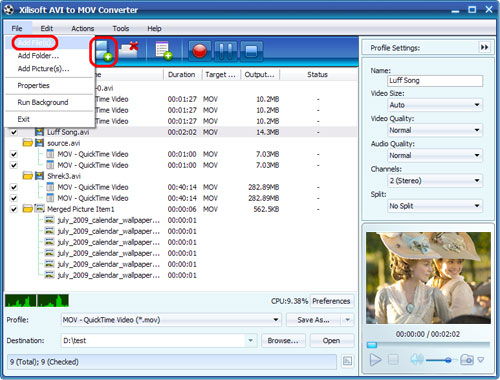Click the folder icon of source.avi
Screen dimensions: 500x380
pos(28,143)
